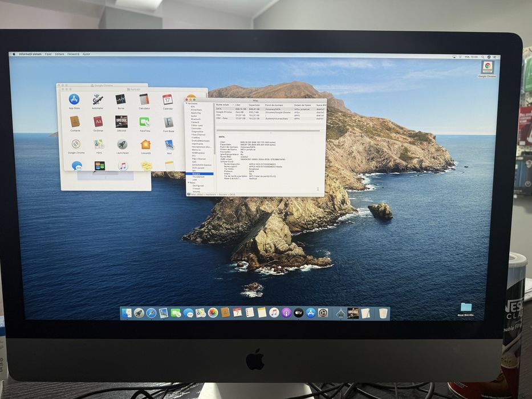Screen dimensions: 532x399
Task: Select the 'OSX - Date' volume row
Action: [270, 119]
